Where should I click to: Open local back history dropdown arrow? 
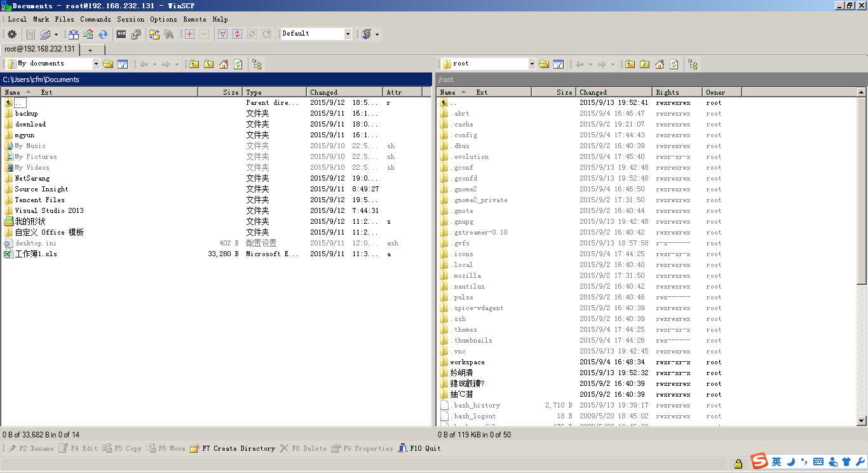[x=154, y=64]
